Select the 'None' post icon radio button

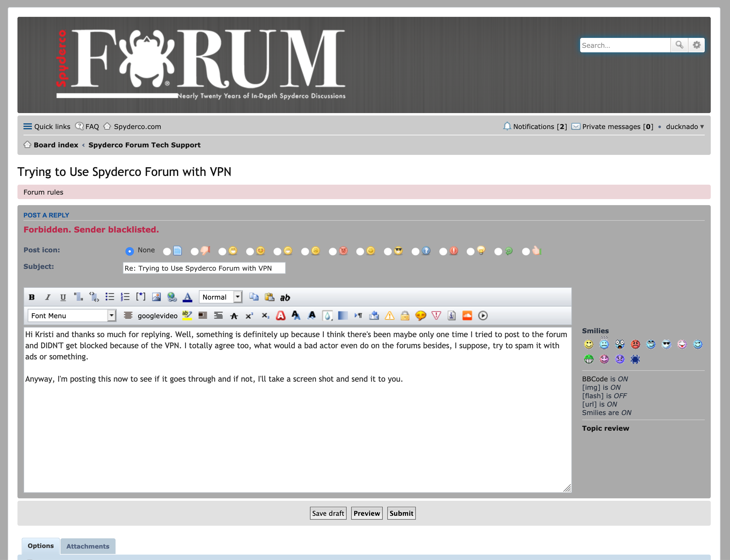[129, 251]
